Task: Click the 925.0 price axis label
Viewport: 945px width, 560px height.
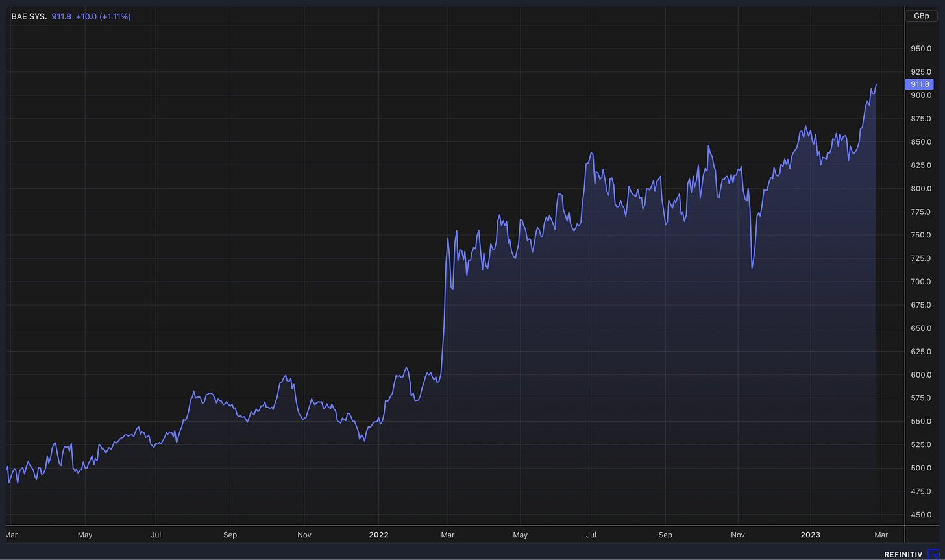Action: (x=921, y=72)
